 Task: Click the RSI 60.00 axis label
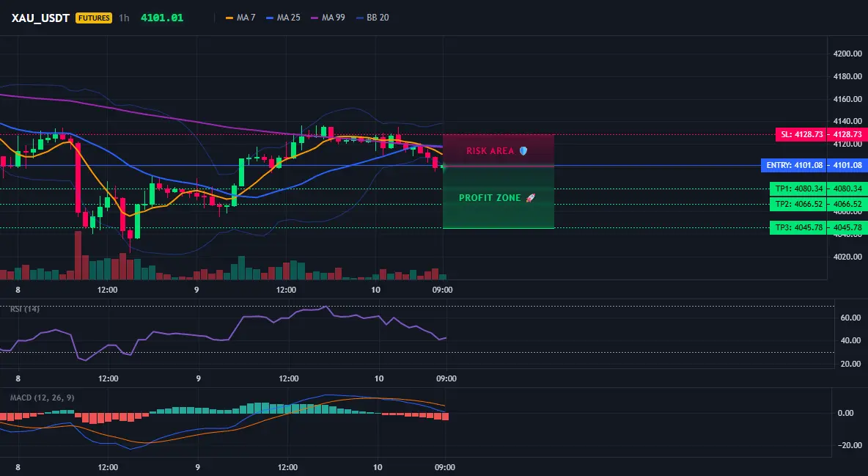click(x=850, y=318)
